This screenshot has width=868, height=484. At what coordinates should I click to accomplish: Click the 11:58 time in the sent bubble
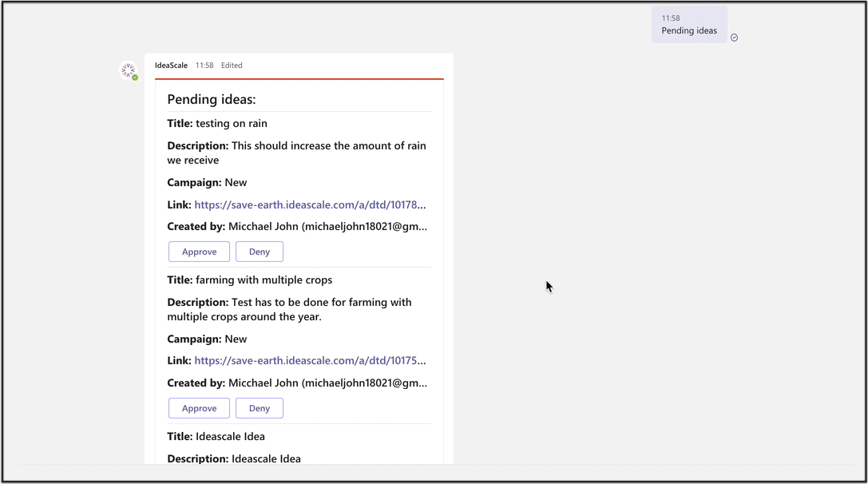tap(671, 18)
